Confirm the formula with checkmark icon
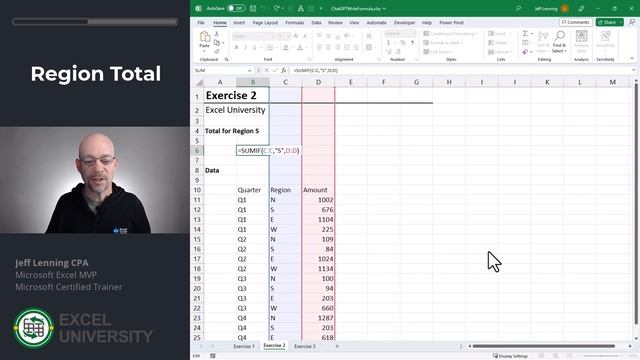The image size is (640, 360). [x=275, y=70]
